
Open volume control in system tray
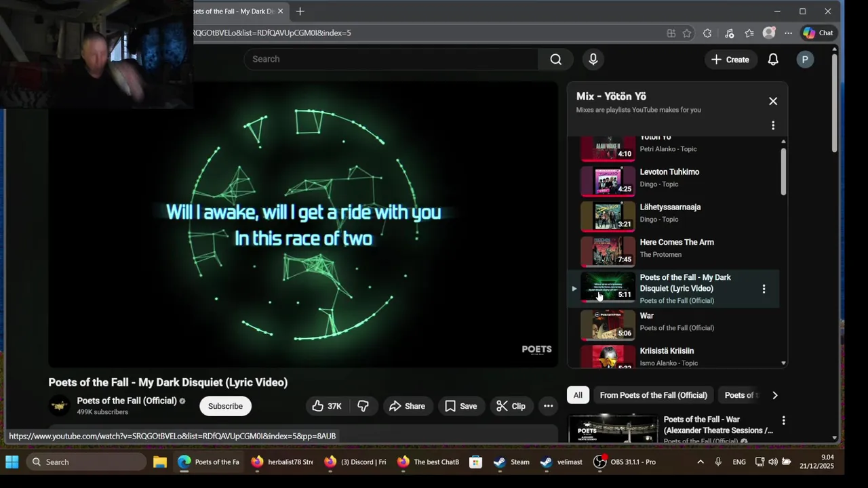point(773,462)
